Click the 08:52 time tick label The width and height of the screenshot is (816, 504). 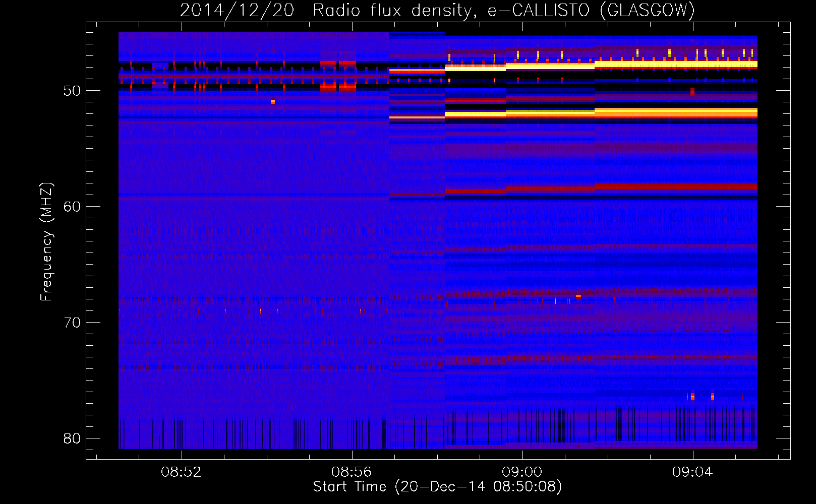181,472
